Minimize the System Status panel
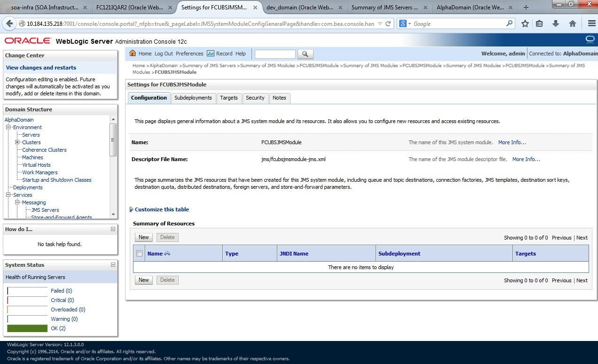The width and height of the screenshot is (598, 364). click(113, 265)
